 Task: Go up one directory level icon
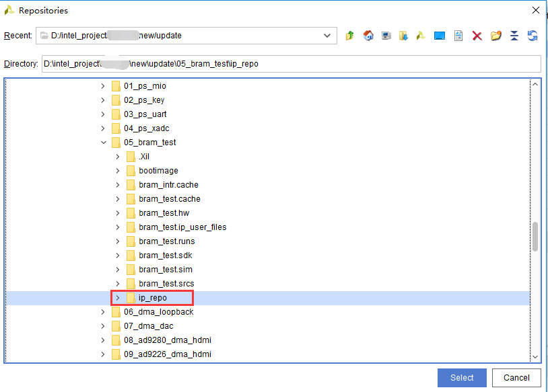pyautogui.click(x=350, y=36)
